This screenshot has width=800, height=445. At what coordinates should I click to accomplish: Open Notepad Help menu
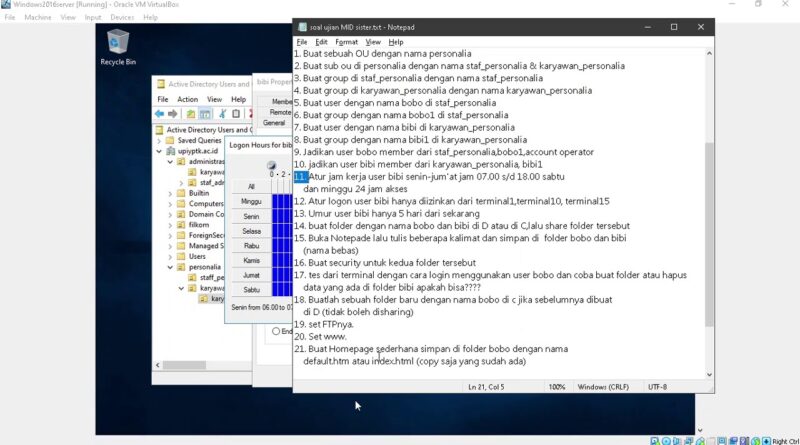pyautogui.click(x=396, y=42)
